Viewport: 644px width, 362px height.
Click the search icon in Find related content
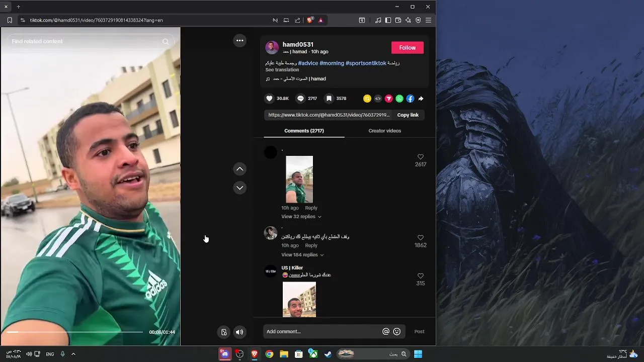pos(166,41)
